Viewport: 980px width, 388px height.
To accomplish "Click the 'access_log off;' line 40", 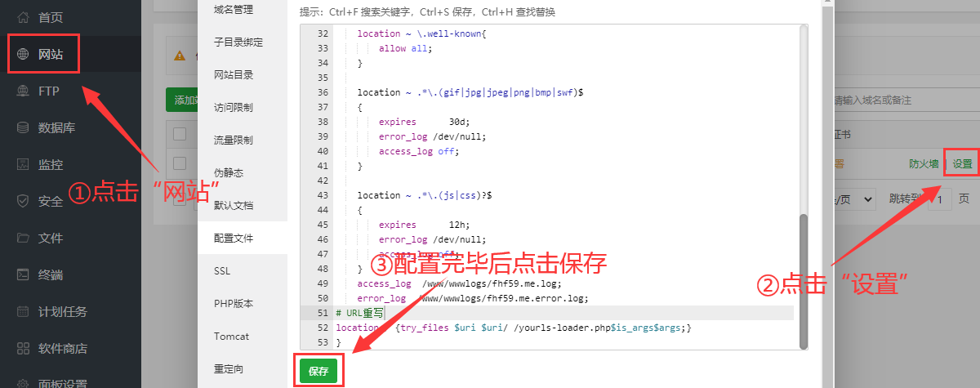I will click(419, 151).
